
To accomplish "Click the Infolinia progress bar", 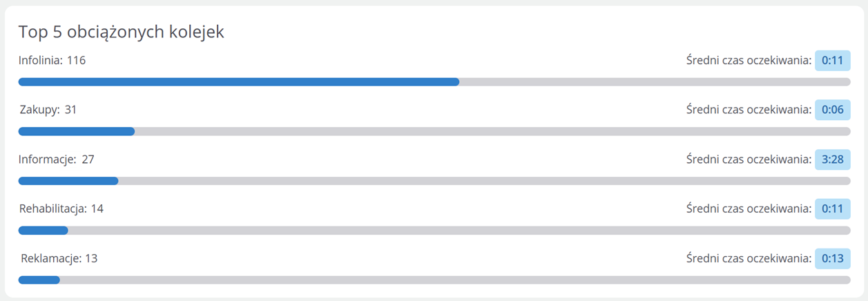I will pyautogui.click(x=434, y=82).
